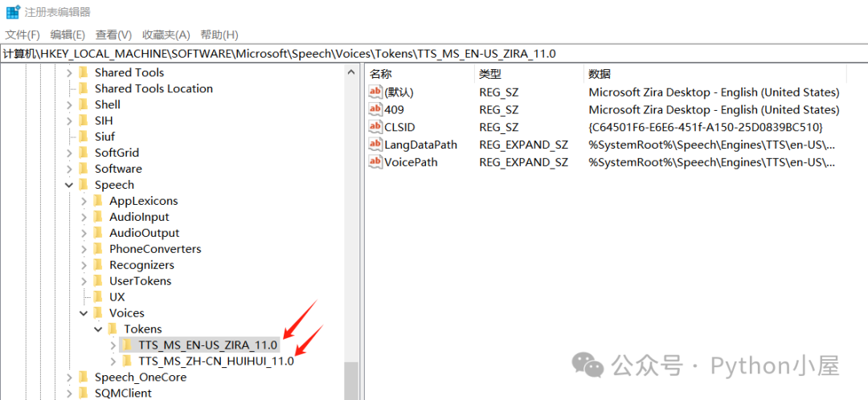Expand the Shared Tools key
The image size is (868, 400).
[x=69, y=72]
